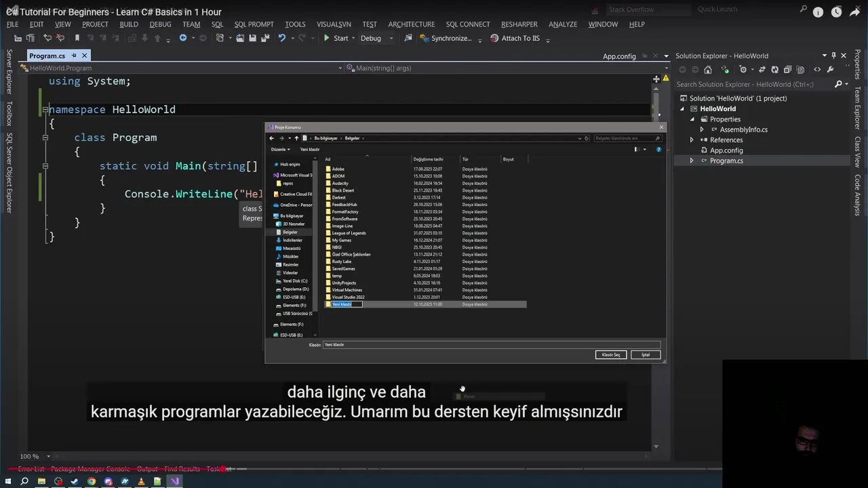Open the RESHARPER menu
Screen dimensions: 868x488
tap(519, 24)
